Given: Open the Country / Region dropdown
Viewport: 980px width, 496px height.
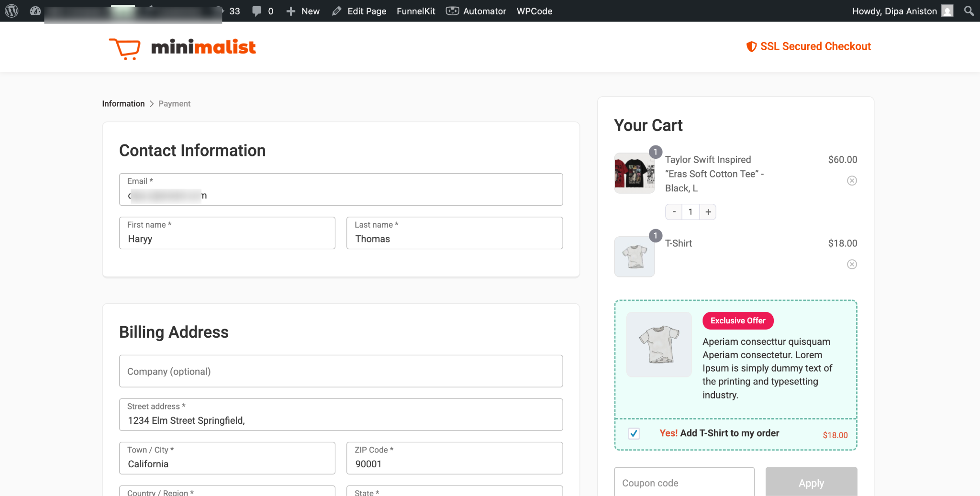Looking at the screenshot, I should [x=227, y=491].
